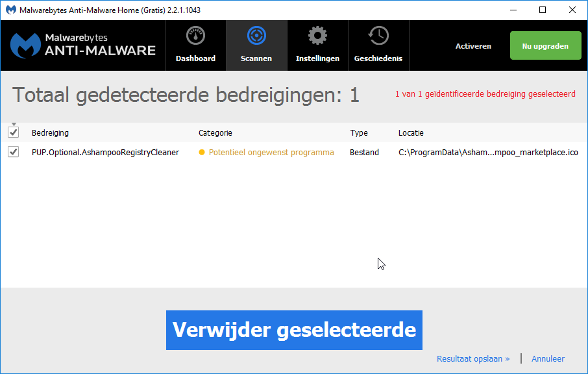Open Instellingen via the gear icon
This screenshot has height=374, width=588.
[317, 35]
